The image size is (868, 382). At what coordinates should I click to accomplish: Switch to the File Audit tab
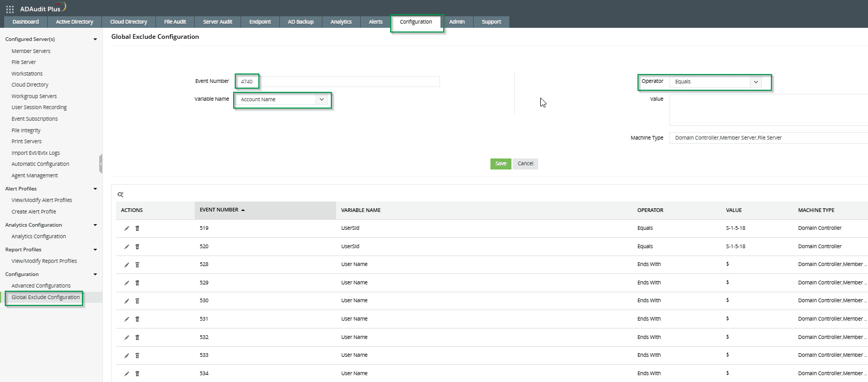(x=175, y=22)
